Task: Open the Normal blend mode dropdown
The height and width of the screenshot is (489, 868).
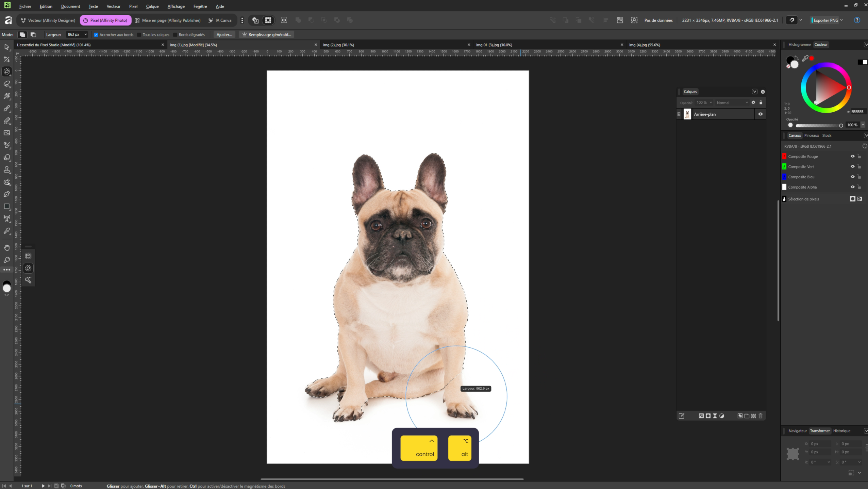Action: pos(732,103)
